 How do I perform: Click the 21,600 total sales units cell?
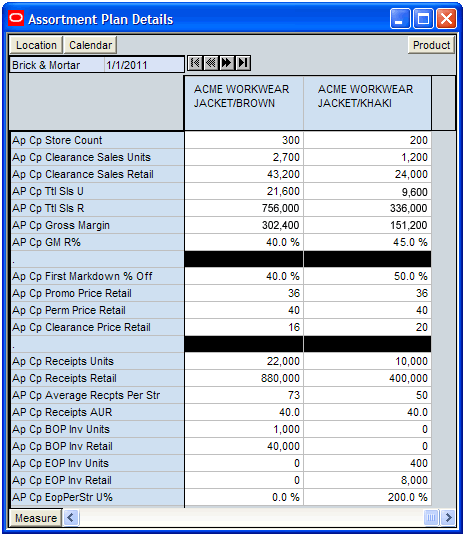point(244,191)
